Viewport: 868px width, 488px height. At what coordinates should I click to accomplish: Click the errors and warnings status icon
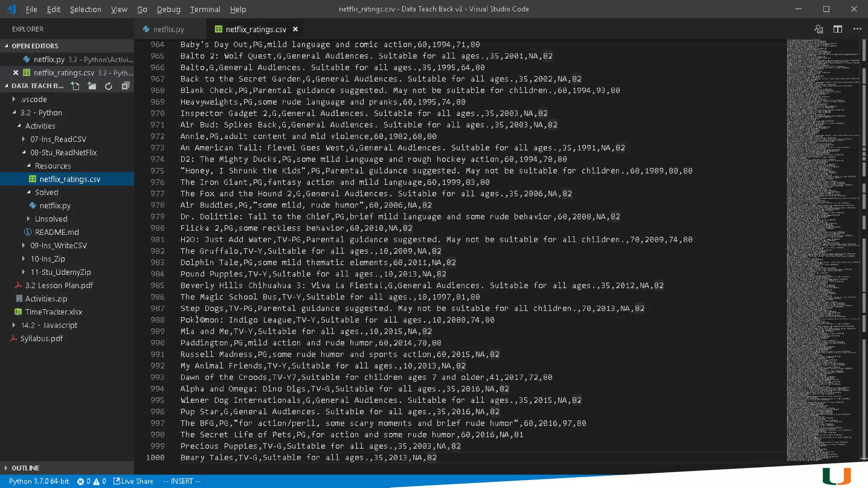click(x=91, y=481)
